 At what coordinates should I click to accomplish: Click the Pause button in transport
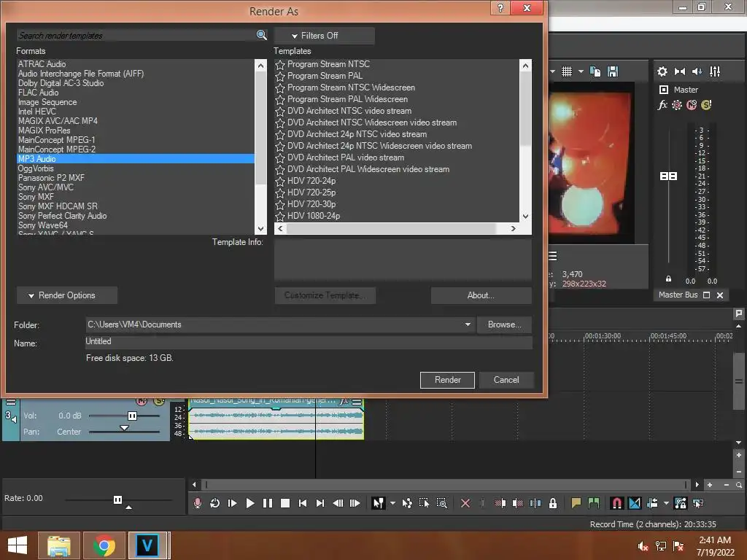268,503
